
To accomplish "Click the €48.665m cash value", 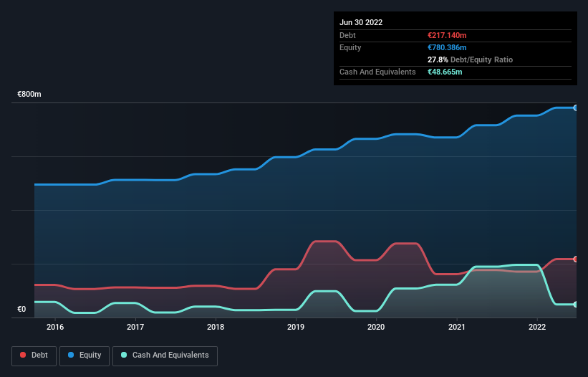I will tap(445, 72).
